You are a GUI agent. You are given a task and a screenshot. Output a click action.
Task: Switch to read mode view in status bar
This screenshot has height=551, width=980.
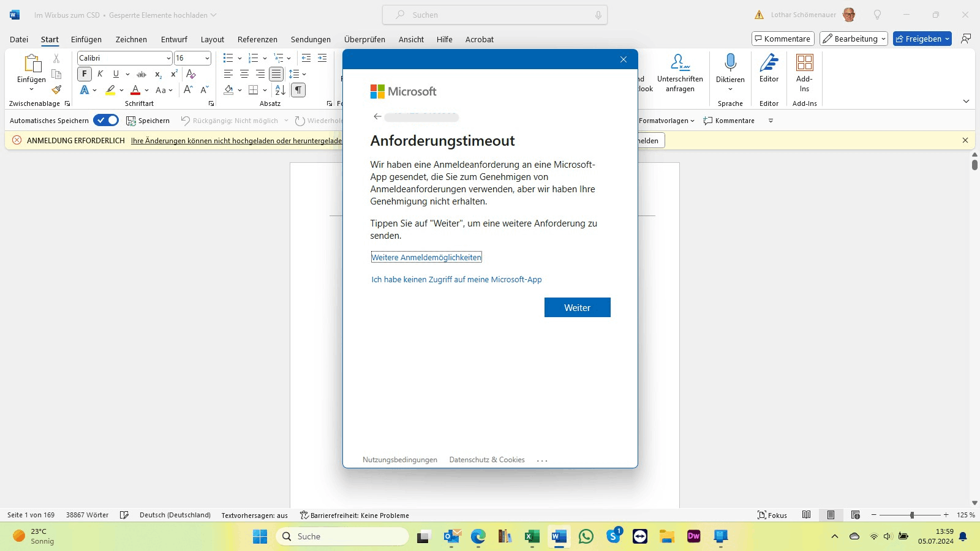tap(807, 515)
